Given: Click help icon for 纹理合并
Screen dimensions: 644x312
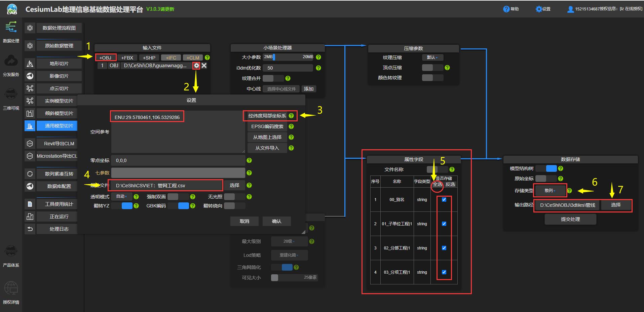Looking at the screenshot, I should tap(288, 78).
